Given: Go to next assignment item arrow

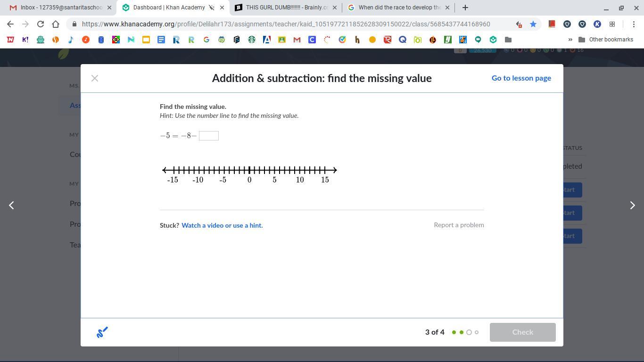Looking at the screenshot, I should (x=633, y=205).
